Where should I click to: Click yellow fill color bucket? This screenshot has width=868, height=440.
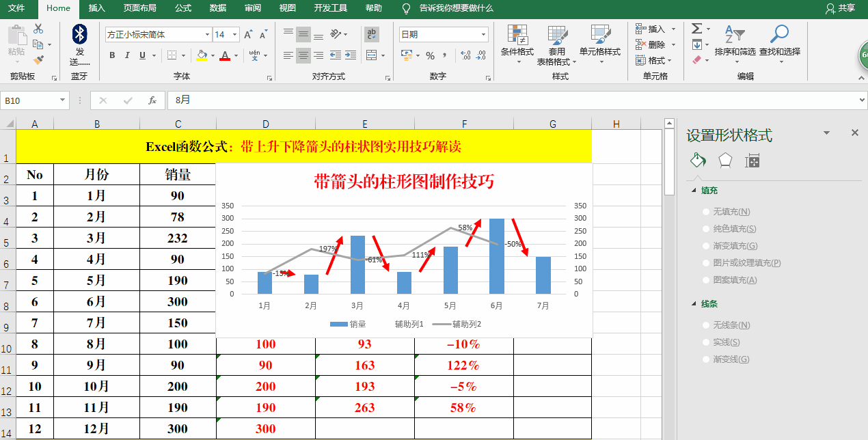(202, 55)
